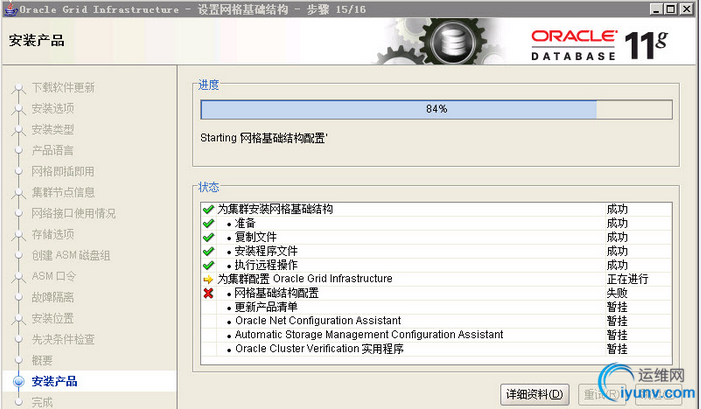The width and height of the screenshot is (701, 409).
Task: Select the 创建 ASM 磁盘组 step
Action: click(x=71, y=256)
